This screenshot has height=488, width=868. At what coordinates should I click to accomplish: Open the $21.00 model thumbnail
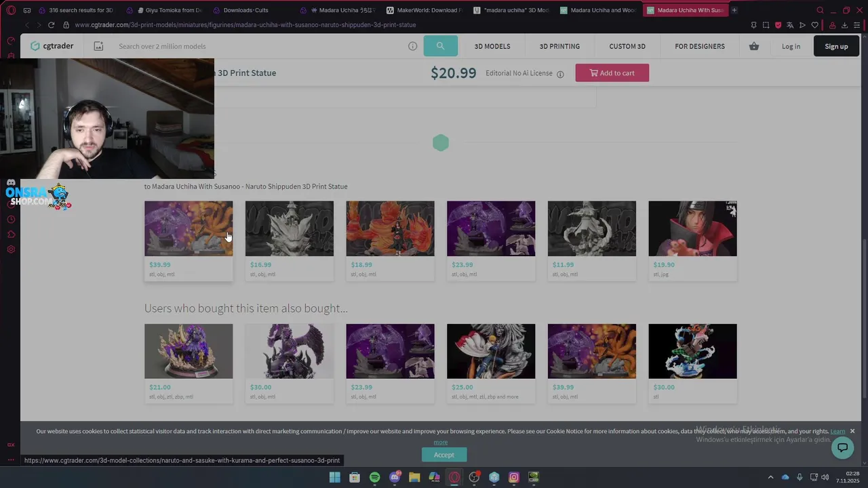coord(189,351)
